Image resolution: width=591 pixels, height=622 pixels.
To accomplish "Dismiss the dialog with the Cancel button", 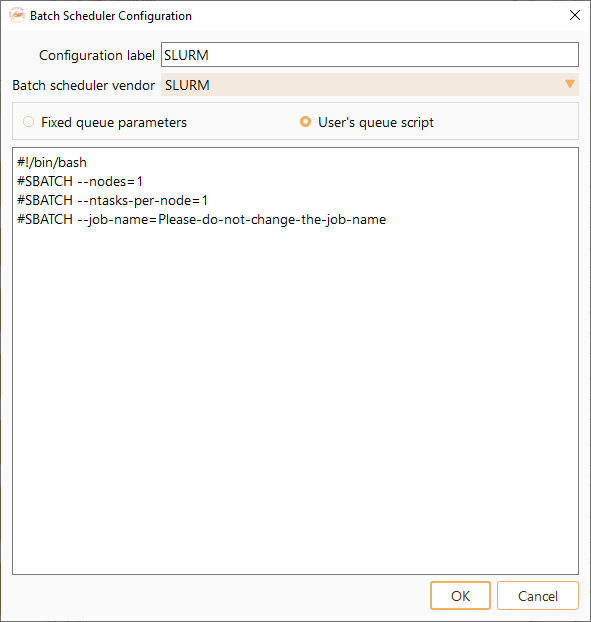I will tap(537, 595).
